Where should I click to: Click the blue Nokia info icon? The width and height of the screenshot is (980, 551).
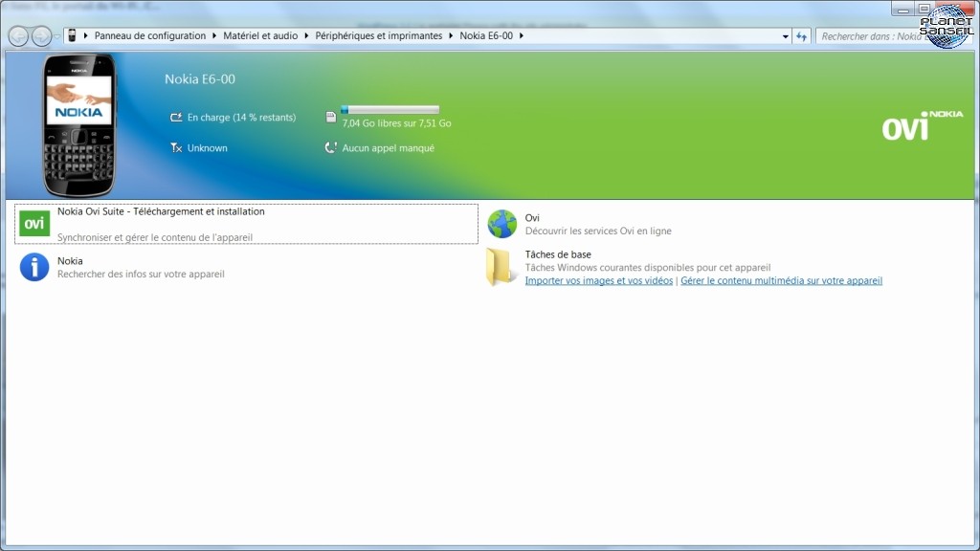[34, 268]
